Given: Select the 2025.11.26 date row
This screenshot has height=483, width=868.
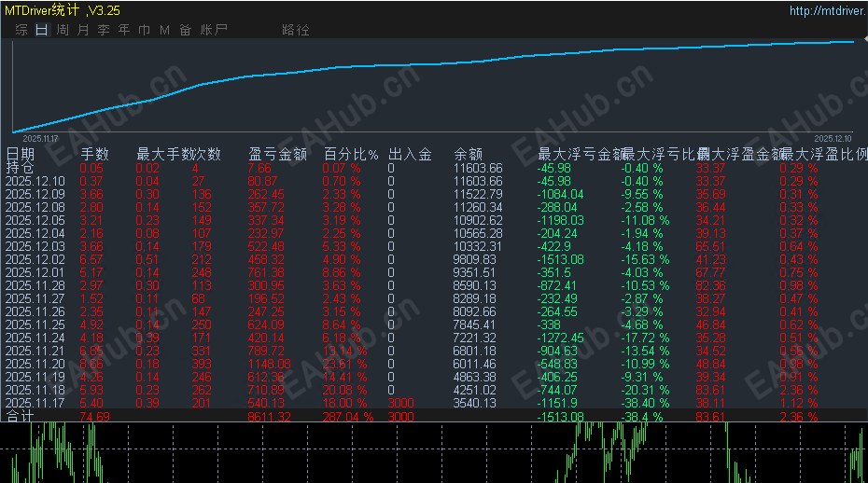Looking at the screenshot, I should 35,312.
